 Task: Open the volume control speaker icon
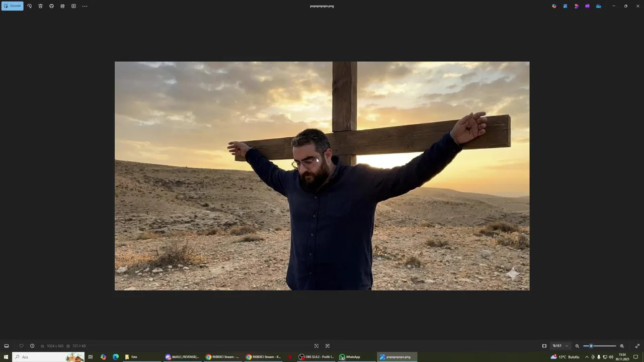[x=611, y=357]
